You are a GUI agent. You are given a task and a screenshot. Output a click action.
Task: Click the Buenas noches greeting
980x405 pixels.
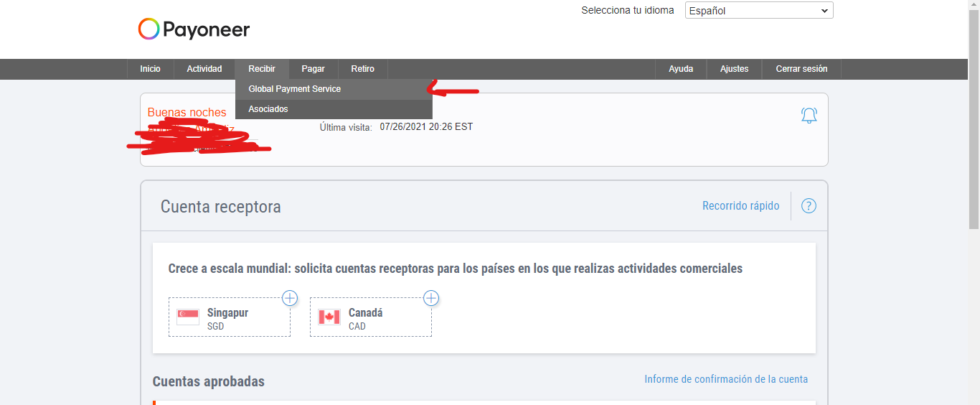point(187,112)
